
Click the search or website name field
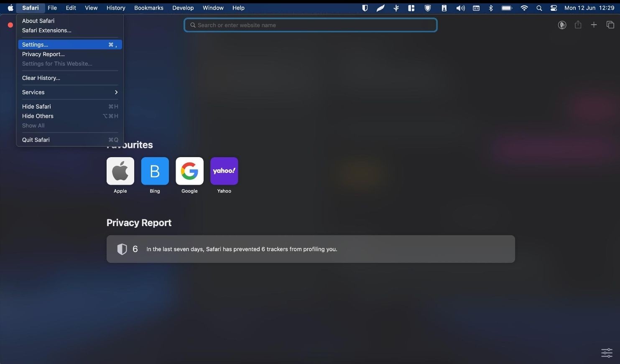[x=311, y=25]
